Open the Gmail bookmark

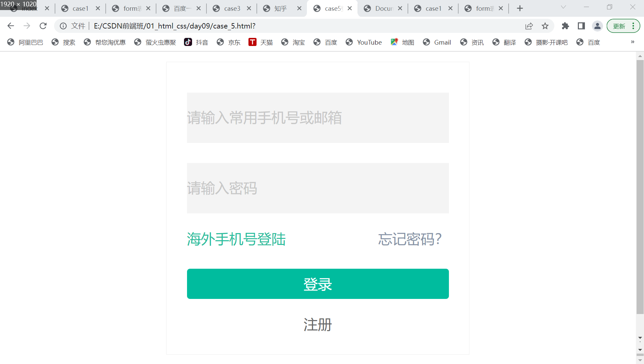click(437, 42)
